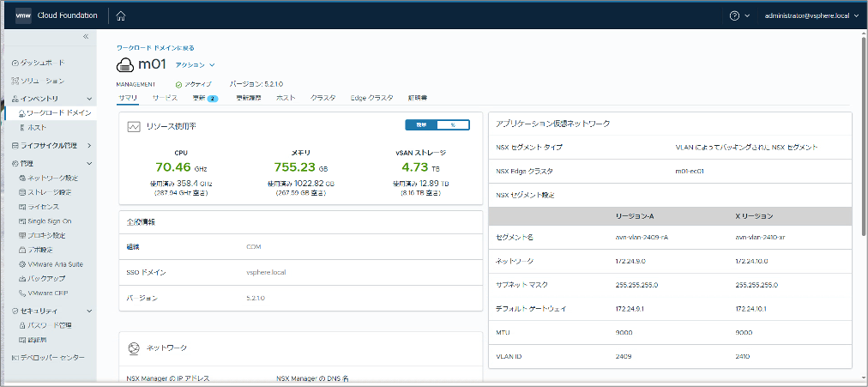868x387 pixels.
Task: Open バックアップ in the sidebar
Action: pyautogui.click(x=46, y=279)
